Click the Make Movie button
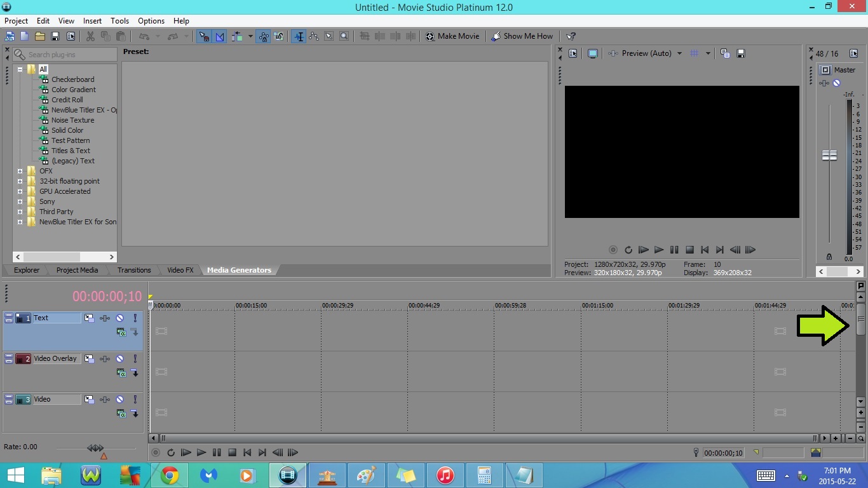 click(452, 36)
